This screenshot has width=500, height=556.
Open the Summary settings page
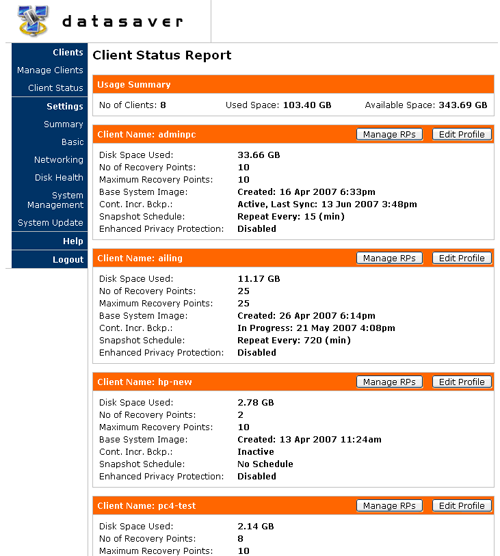tap(63, 124)
